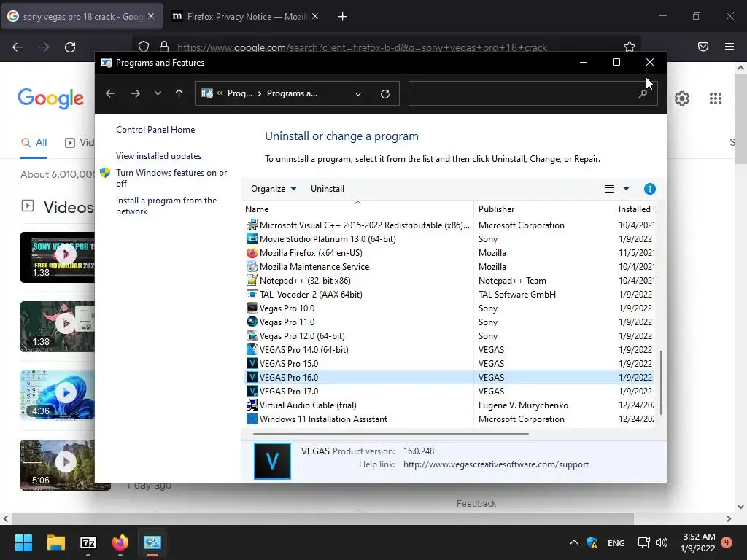Open the Windows Start menu

[23, 542]
